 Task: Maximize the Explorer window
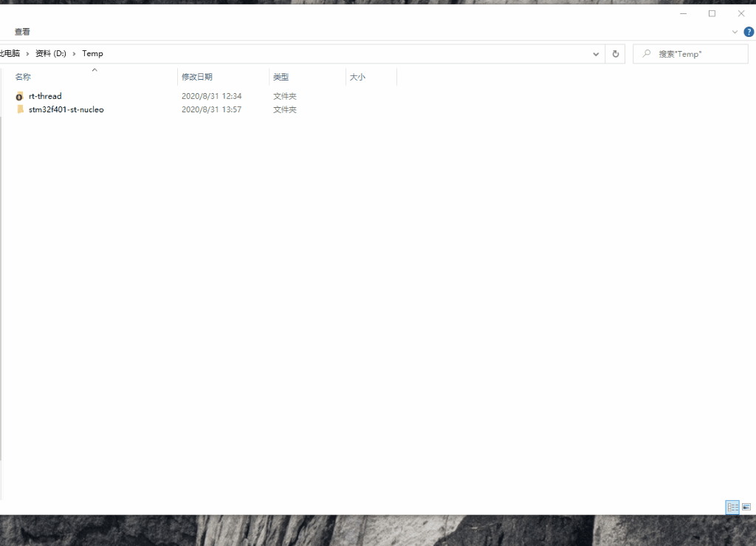(712, 13)
